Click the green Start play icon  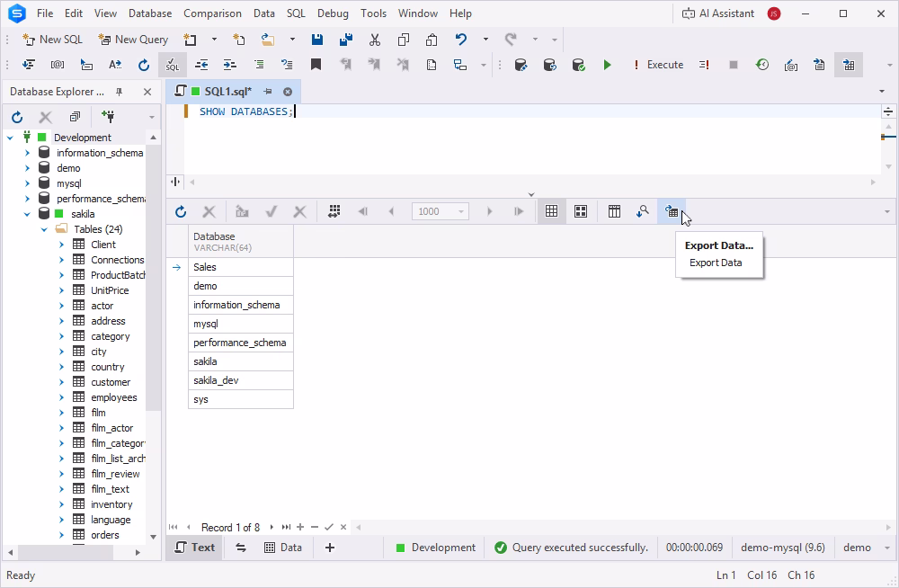coord(607,65)
